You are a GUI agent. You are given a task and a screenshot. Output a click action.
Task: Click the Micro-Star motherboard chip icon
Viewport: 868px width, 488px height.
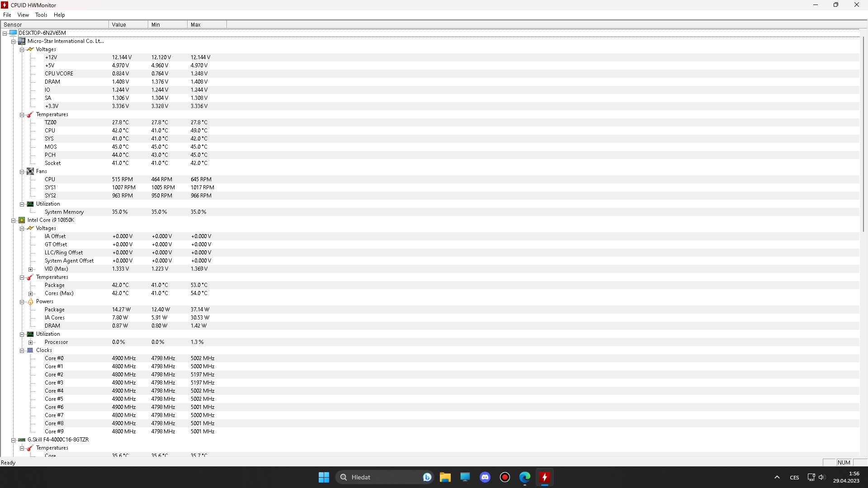(x=22, y=41)
